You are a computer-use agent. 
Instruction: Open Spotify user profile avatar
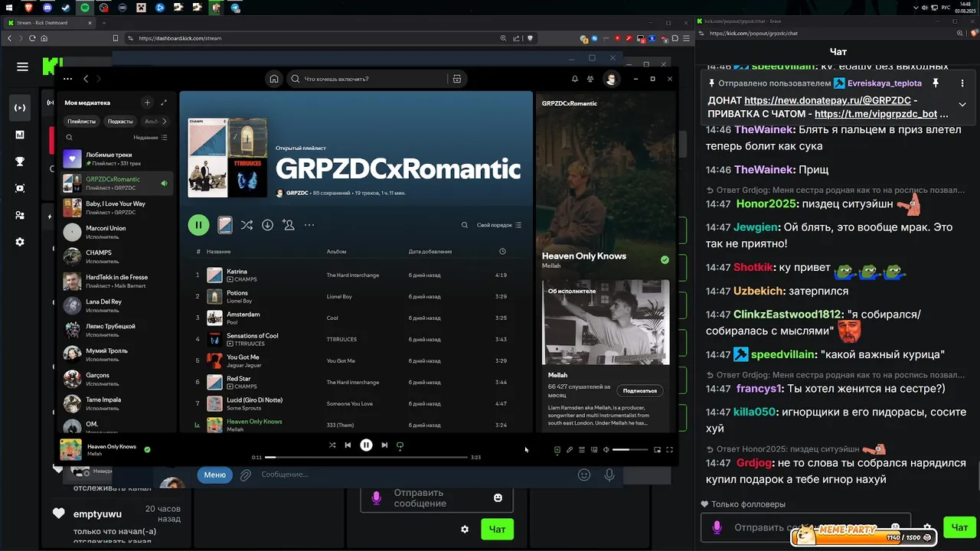click(x=611, y=79)
